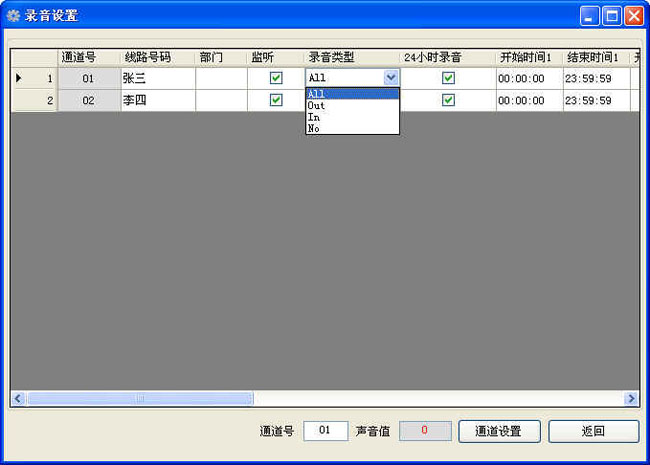Toggle 监听 checkbox for channel 02

click(276, 100)
